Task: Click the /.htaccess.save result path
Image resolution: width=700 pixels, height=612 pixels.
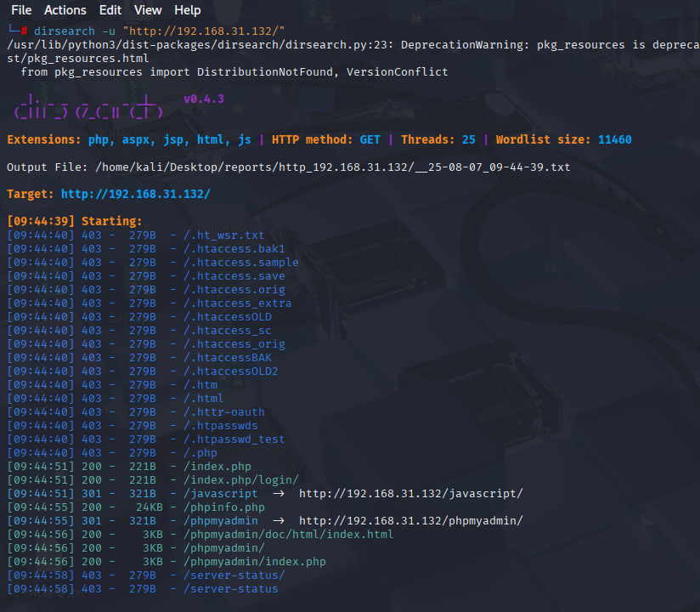Action: [234, 276]
